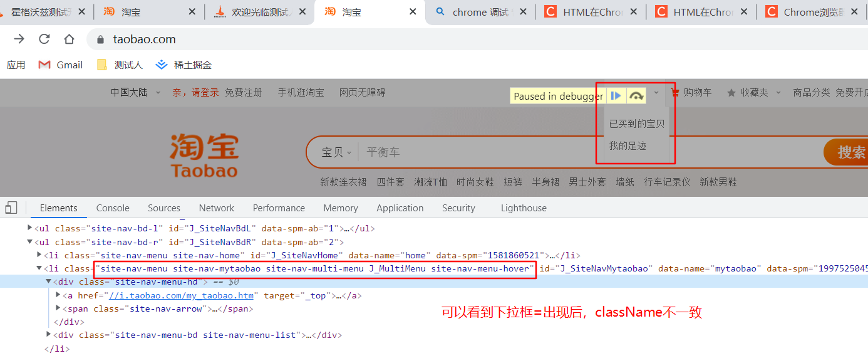Screen dimensions: 868x358
Task: Click the browser forward arrow
Action: click(19, 39)
